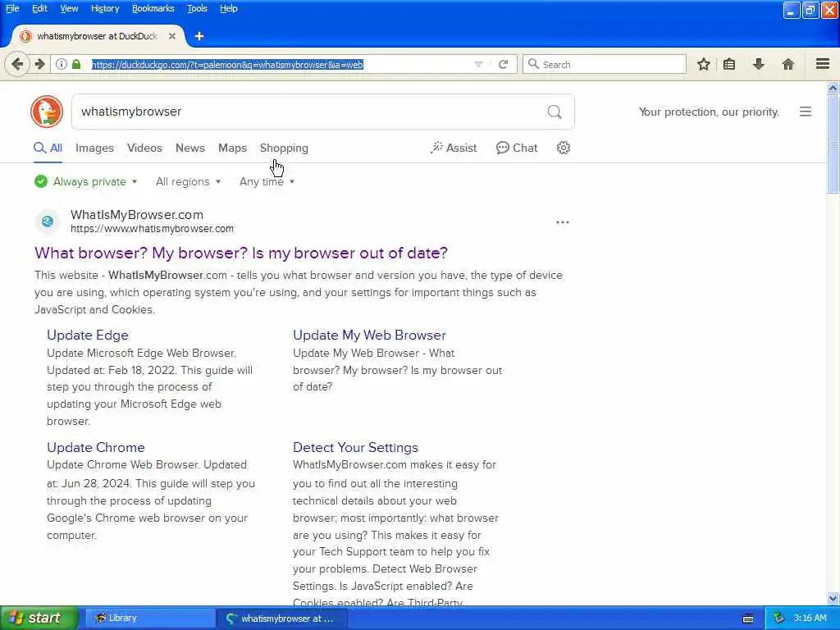
Task: Switch to Videos results
Action: pos(144,148)
